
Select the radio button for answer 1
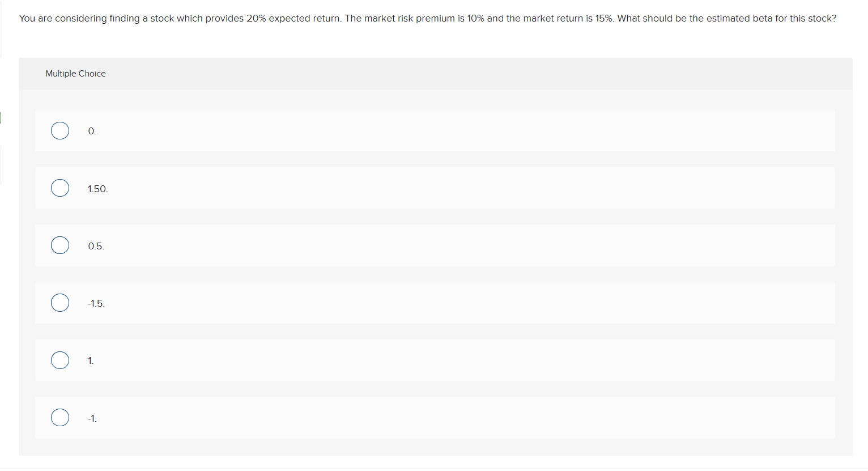click(x=59, y=360)
